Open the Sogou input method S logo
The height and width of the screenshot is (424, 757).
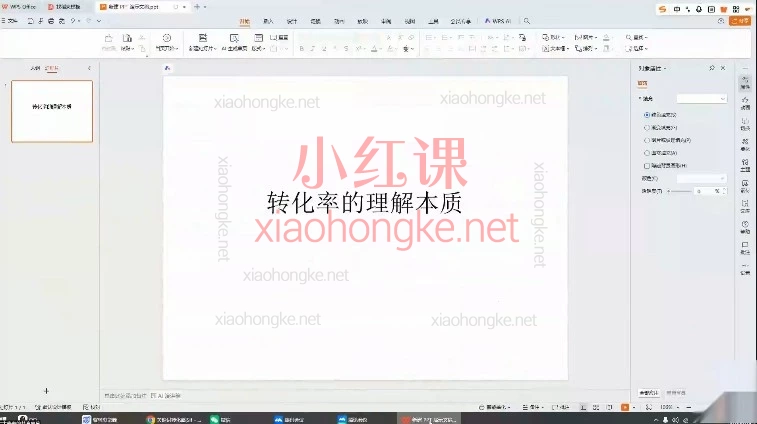[x=663, y=9]
